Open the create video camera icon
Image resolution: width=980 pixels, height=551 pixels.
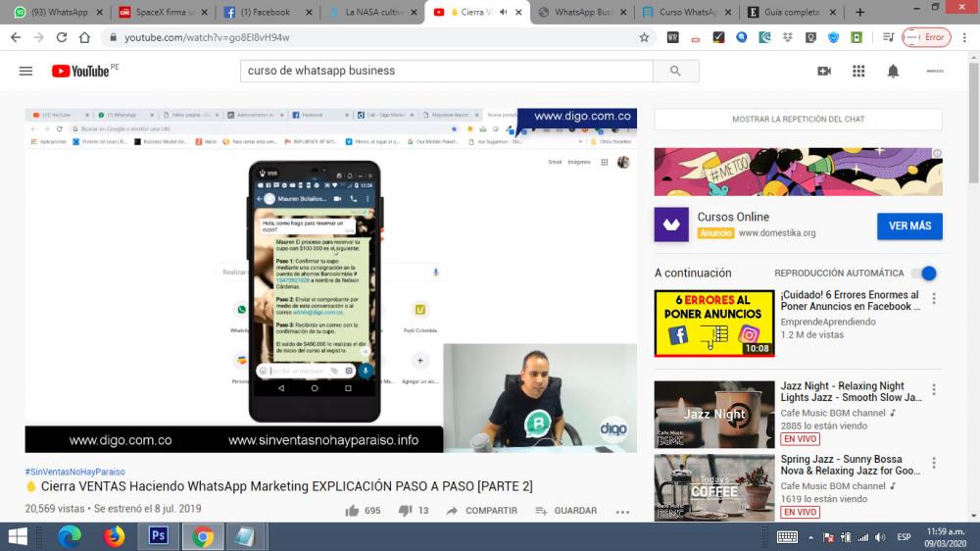824,71
